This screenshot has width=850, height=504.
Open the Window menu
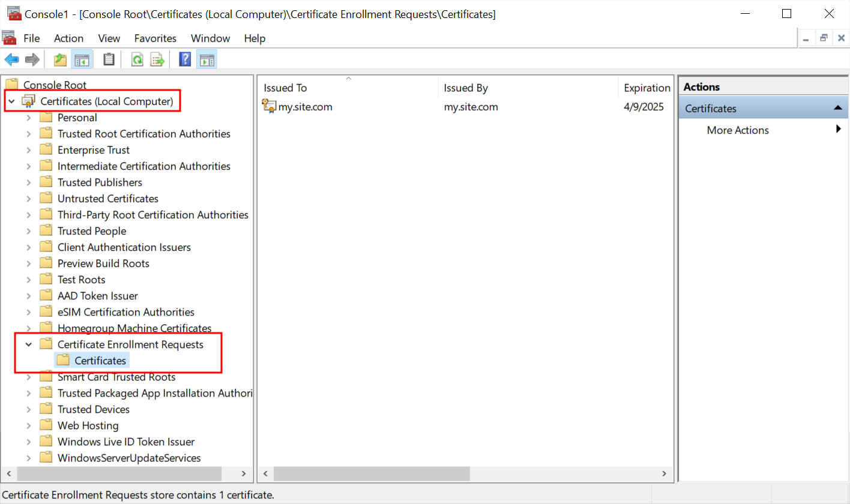(x=211, y=38)
